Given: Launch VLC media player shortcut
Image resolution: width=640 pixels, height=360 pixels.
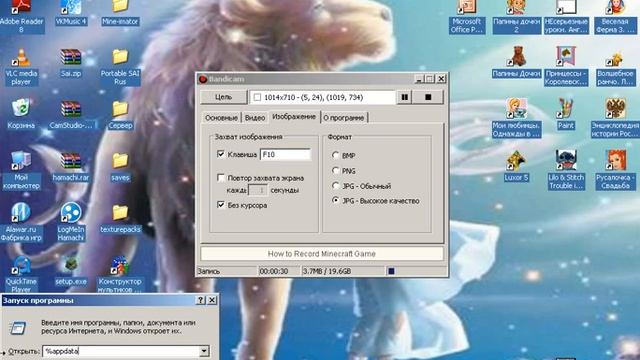Looking at the screenshot, I should [x=21, y=58].
